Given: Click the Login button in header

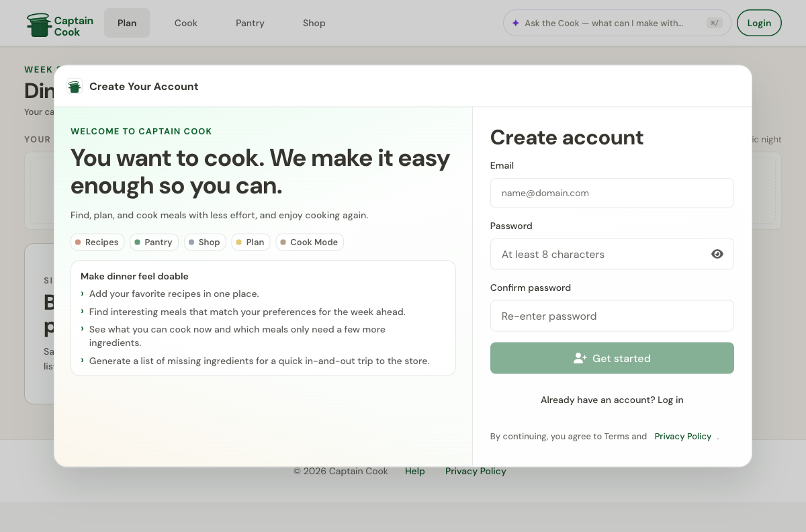Looking at the screenshot, I should [759, 23].
